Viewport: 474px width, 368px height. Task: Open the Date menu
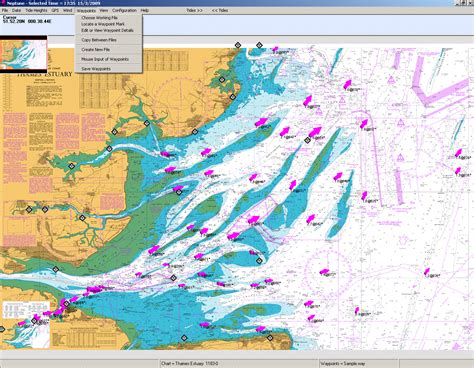[16, 10]
